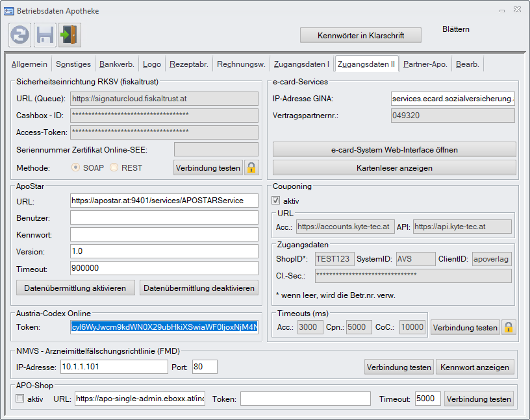The image size is (530, 420).
Task: Click Kennwörter in Klarschrift button
Action: click(x=360, y=36)
